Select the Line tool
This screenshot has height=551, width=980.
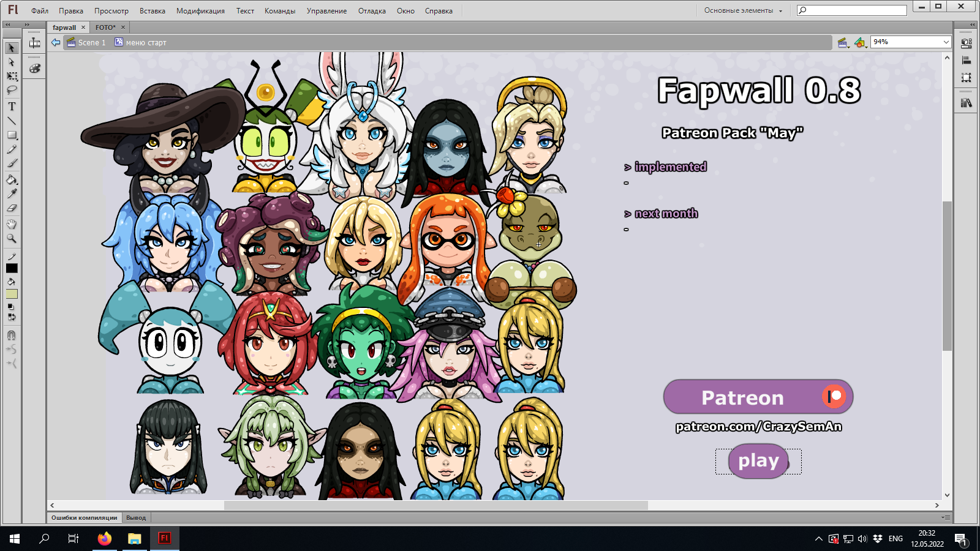pyautogui.click(x=12, y=121)
